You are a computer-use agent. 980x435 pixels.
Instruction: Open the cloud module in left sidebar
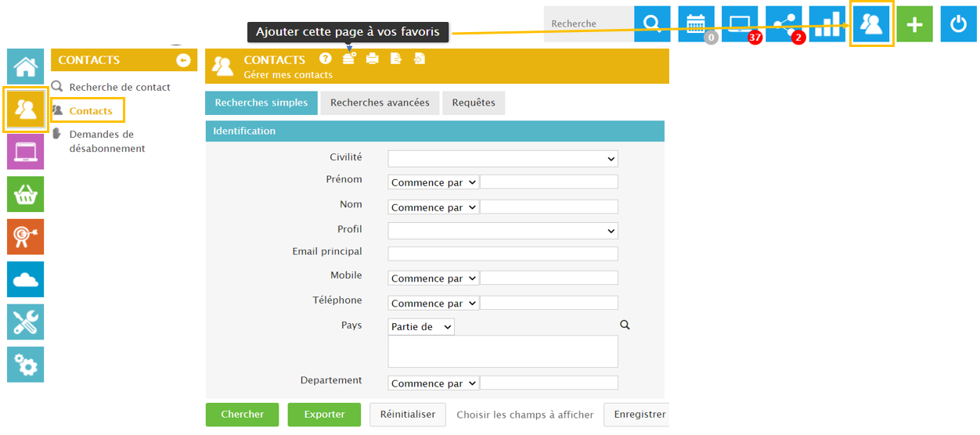coord(26,279)
